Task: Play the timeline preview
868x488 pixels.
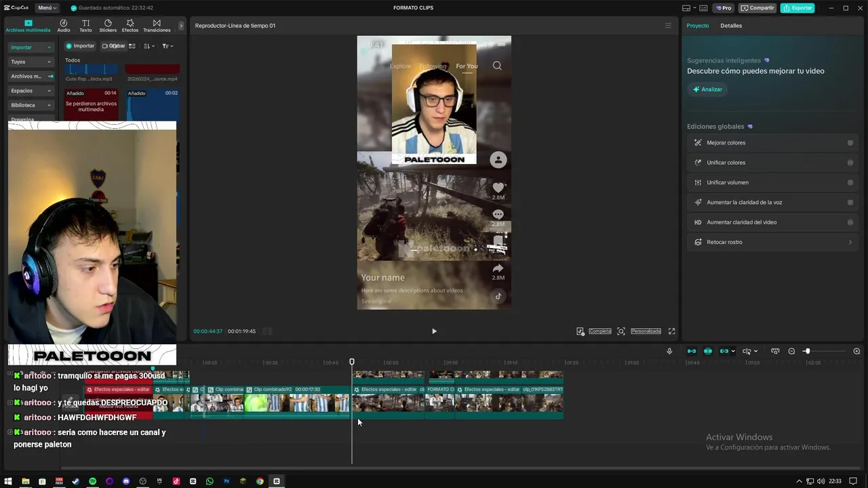Action: (x=434, y=331)
